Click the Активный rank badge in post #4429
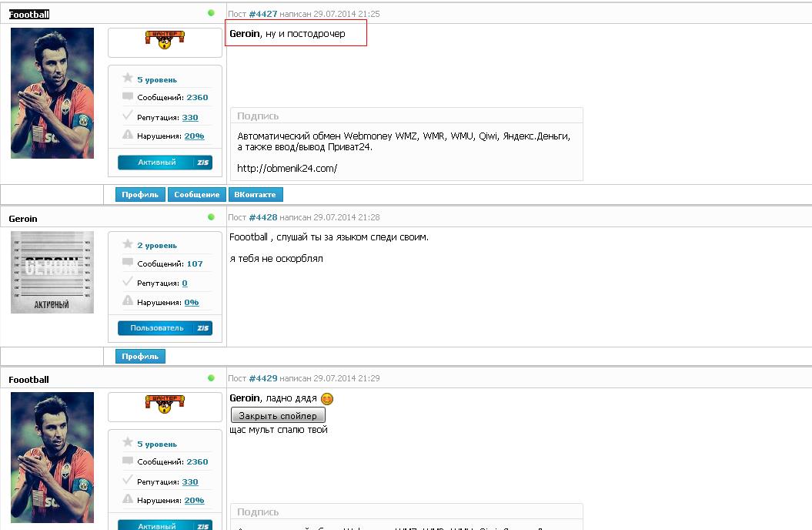The image size is (812, 530). [165, 525]
